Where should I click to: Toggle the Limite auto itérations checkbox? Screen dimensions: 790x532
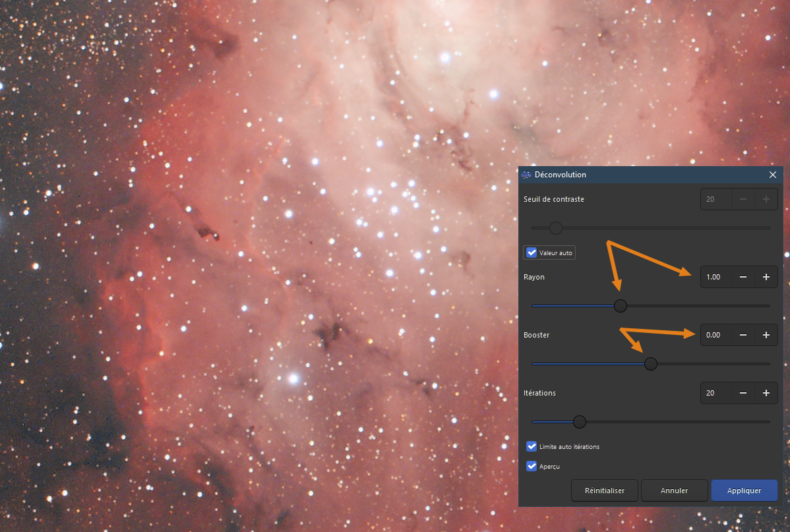pos(532,446)
